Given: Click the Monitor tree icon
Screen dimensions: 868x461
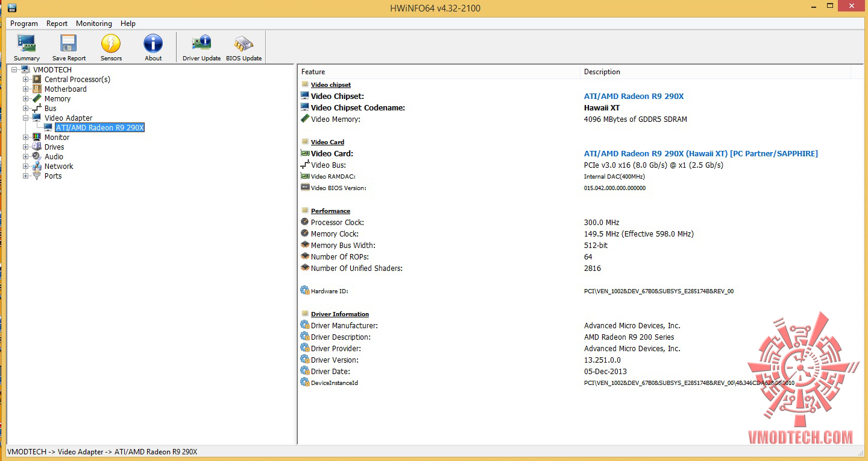Looking at the screenshot, I should pos(37,137).
